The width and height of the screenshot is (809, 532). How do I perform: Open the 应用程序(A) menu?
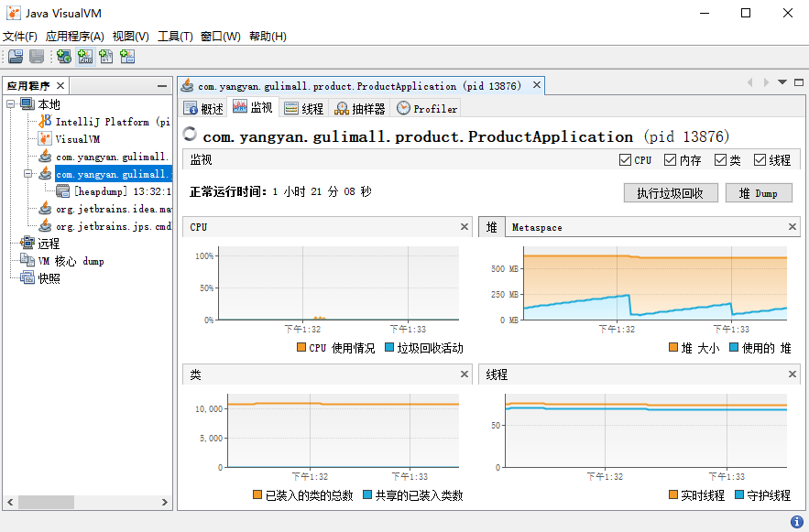(x=75, y=37)
